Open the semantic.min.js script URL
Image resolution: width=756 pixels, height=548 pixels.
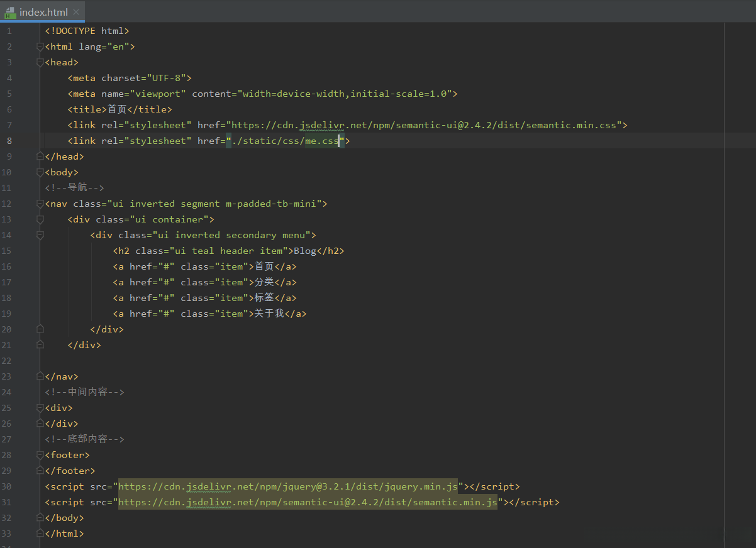[308, 502]
